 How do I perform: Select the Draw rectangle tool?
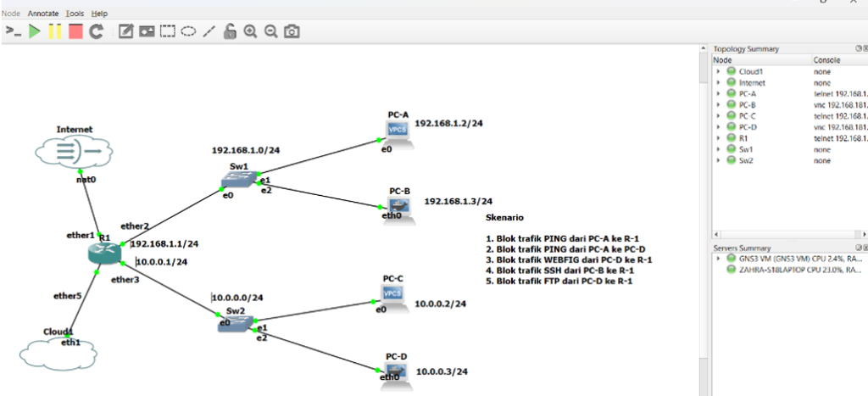(168, 32)
